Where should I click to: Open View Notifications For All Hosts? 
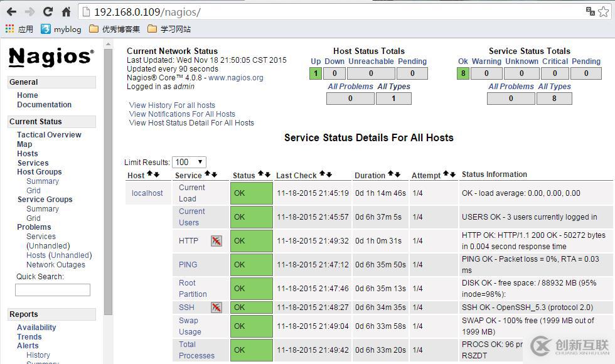point(182,114)
